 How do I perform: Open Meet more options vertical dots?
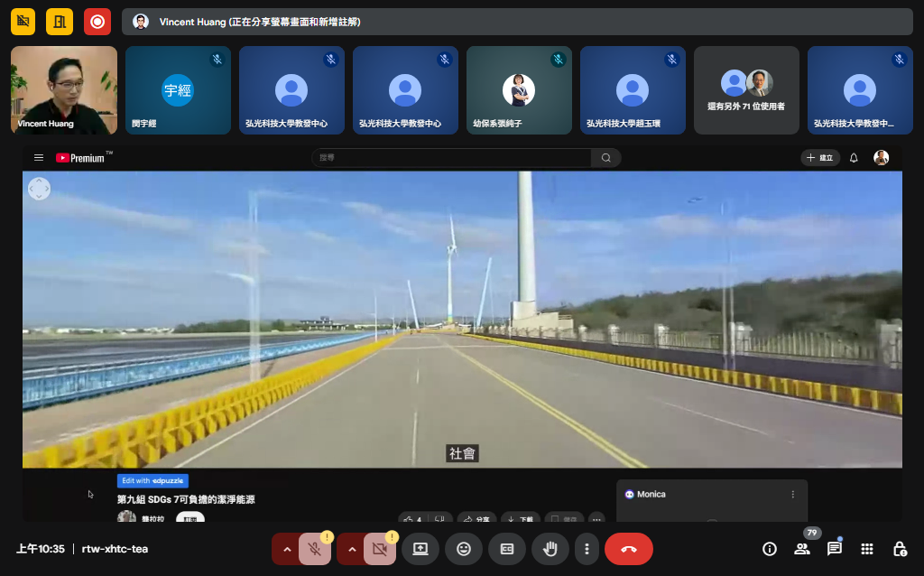(x=587, y=549)
